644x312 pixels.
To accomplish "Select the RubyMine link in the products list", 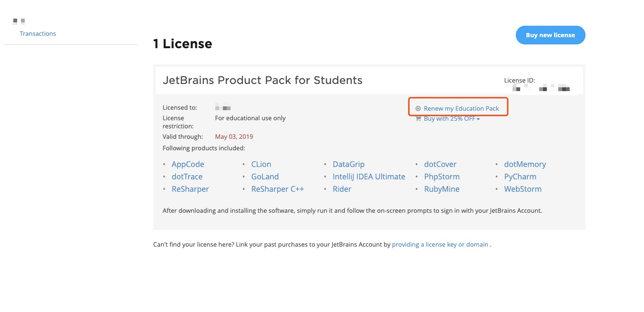I will (442, 189).
